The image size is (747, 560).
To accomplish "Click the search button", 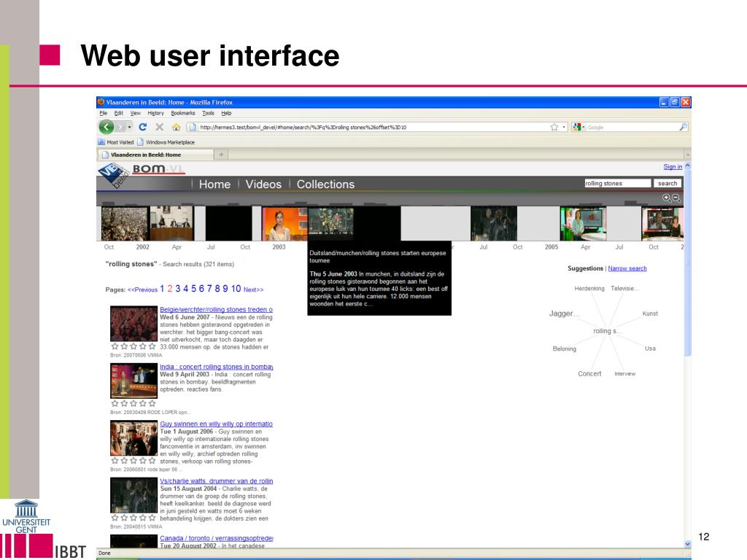I will tap(667, 183).
